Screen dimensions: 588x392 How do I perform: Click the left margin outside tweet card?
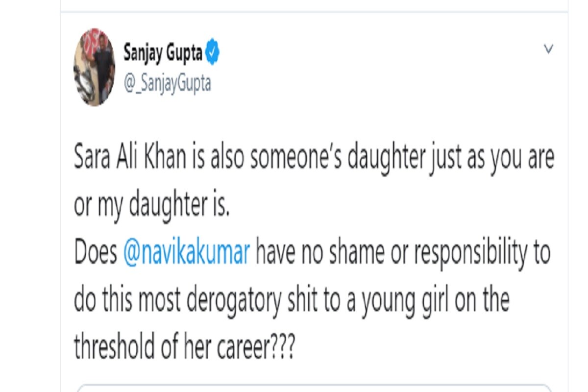[x=29, y=196]
